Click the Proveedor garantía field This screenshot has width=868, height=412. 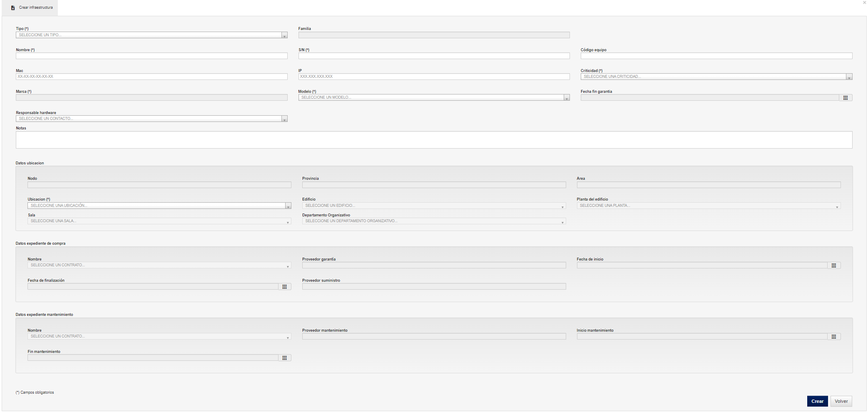coord(434,265)
